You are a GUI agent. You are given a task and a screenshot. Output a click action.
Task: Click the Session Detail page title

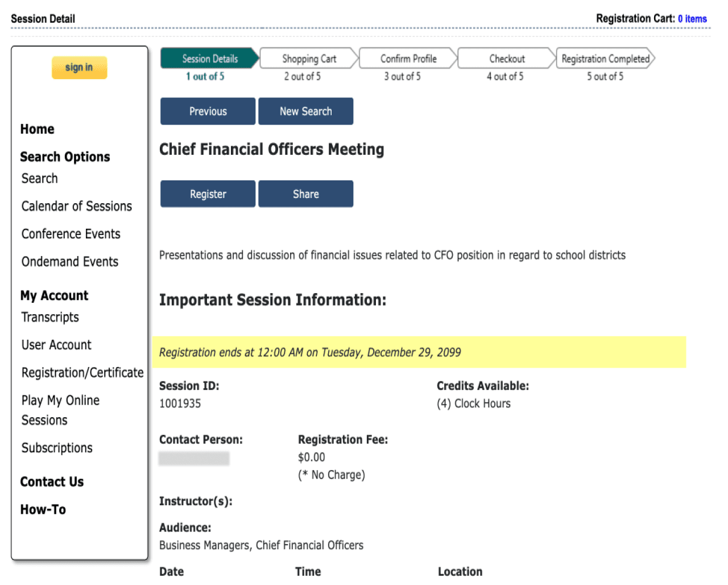[x=43, y=19]
